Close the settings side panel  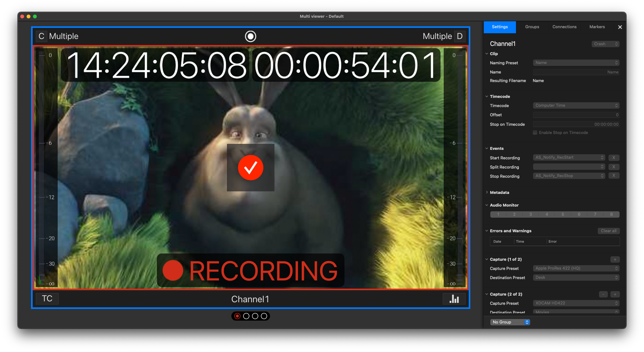(x=620, y=27)
